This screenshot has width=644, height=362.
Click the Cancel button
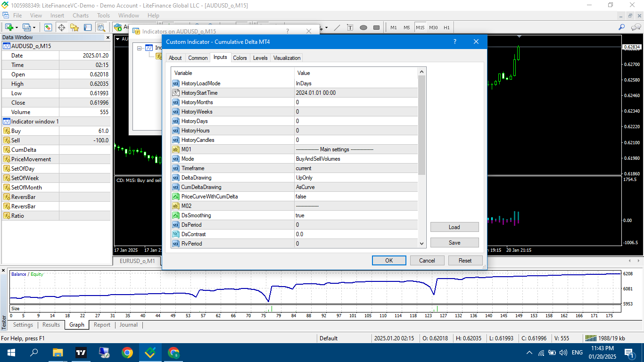point(427,261)
